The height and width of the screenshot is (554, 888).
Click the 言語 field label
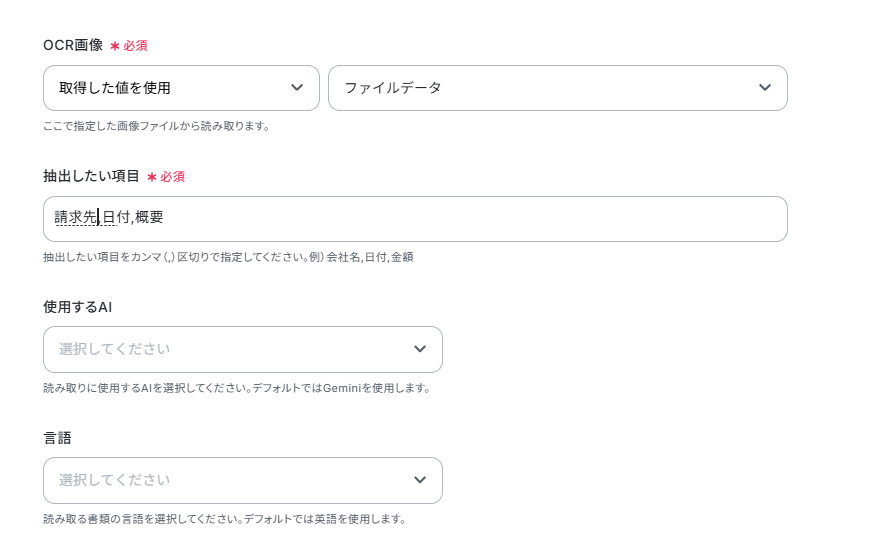coord(57,438)
